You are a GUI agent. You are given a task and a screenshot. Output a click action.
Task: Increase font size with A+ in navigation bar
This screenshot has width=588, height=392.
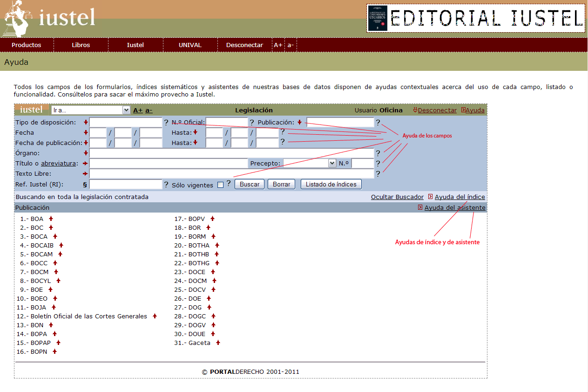click(278, 45)
